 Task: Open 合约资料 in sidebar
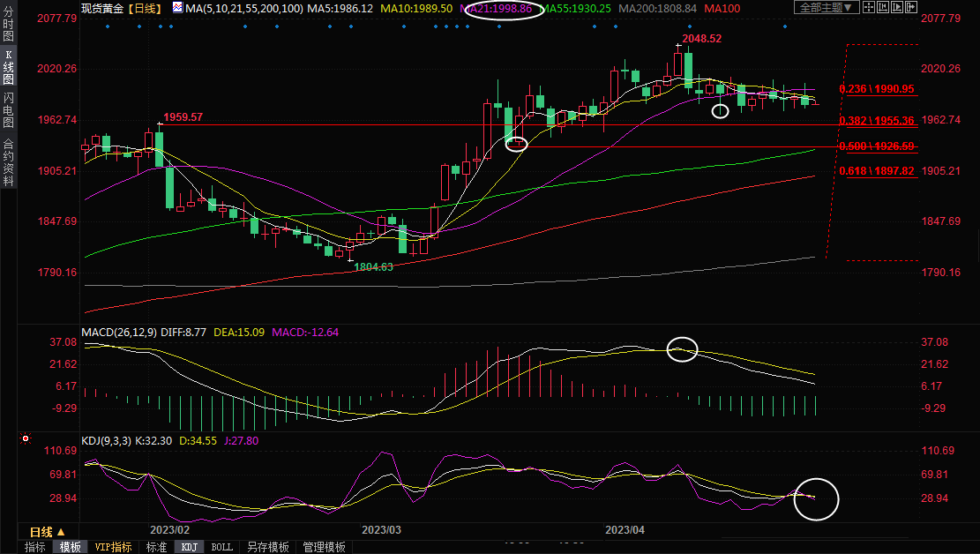(8, 162)
